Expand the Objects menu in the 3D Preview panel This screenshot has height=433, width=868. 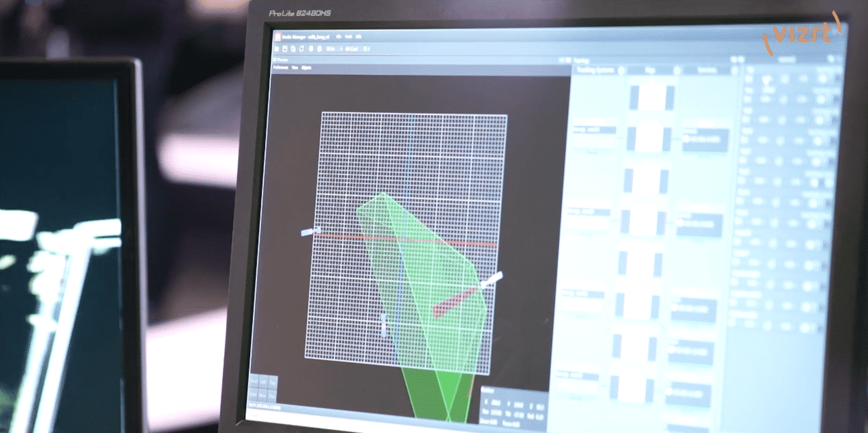click(306, 68)
